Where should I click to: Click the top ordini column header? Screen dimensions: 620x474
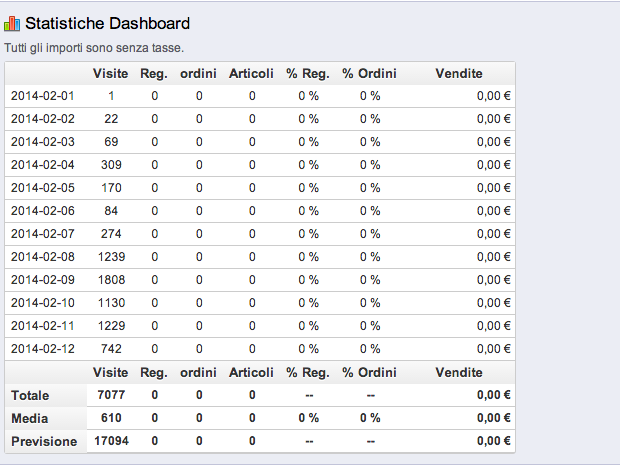coord(199,73)
